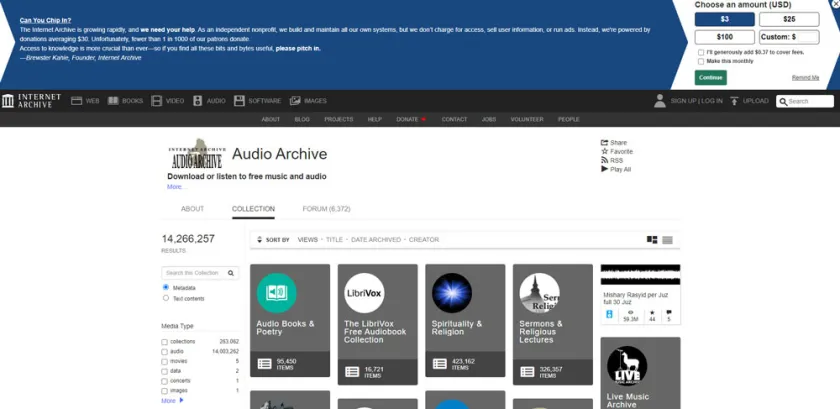Click the Play All icon
Image resolution: width=840 pixels, height=409 pixels.
coord(604,169)
